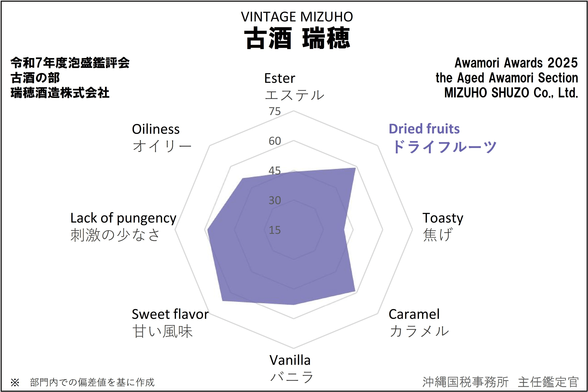Click the 30 scale value
The image size is (588, 392).
pos(275,200)
